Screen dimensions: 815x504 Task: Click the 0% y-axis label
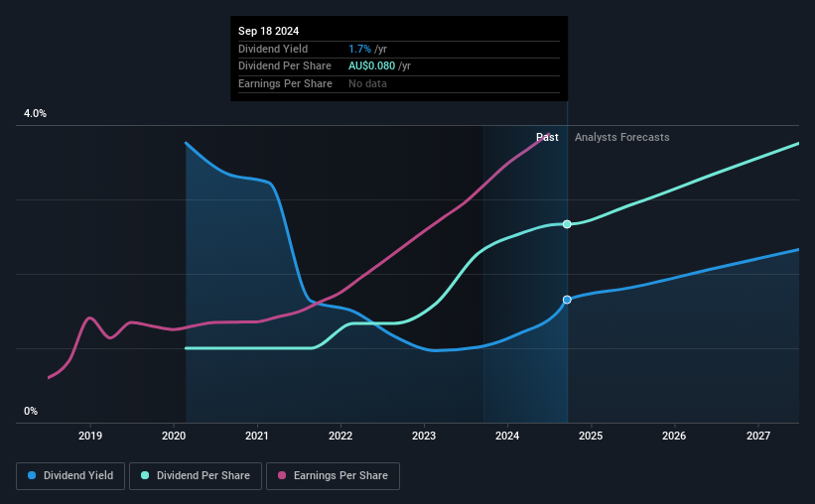coord(31,412)
